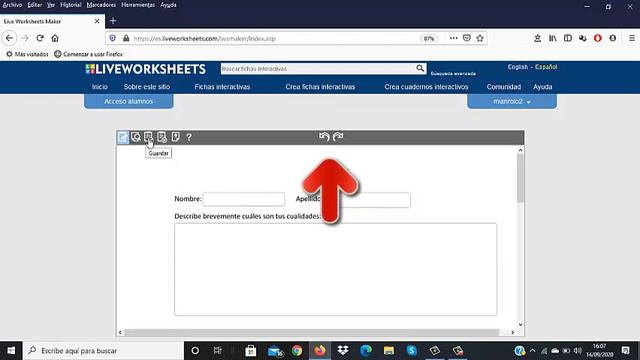Open the Windows Start menu
Viewport: 640px width, 360px height.
11,351
